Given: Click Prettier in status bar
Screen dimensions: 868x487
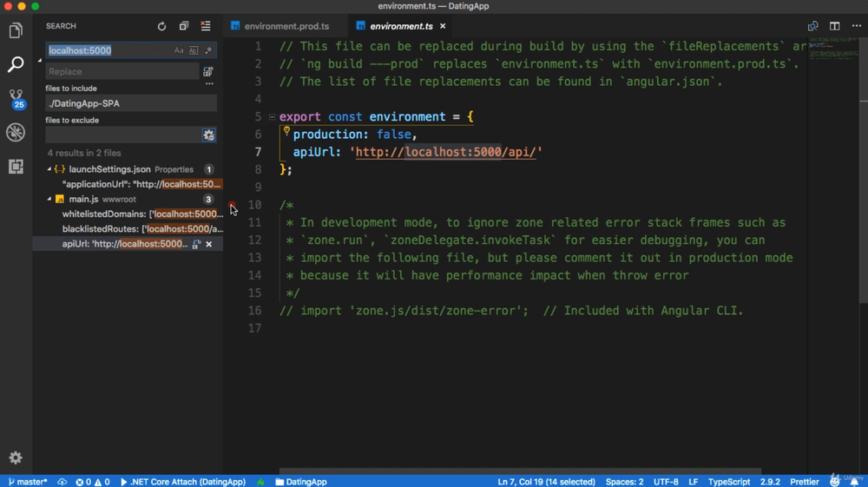Looking at the screenshot, I should click(805, 482).
